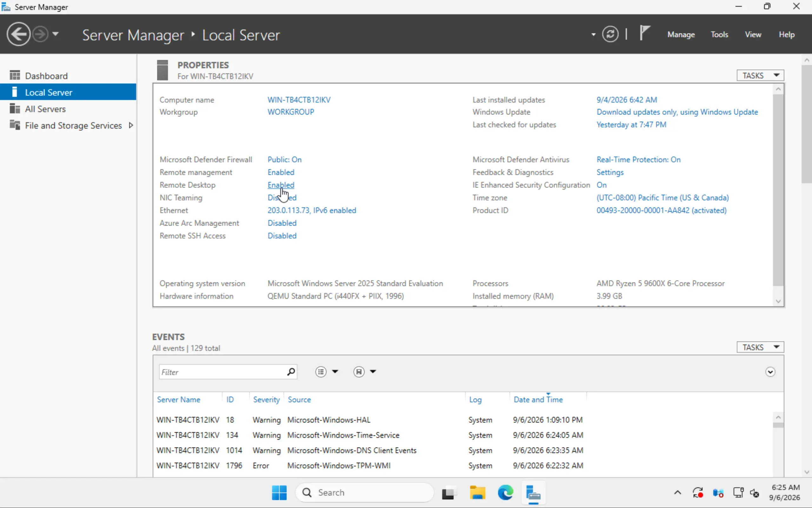Sort events by ID column
The width and height of the screenshot is (812, 508).
pyautogui.click(x=230, y=399)
